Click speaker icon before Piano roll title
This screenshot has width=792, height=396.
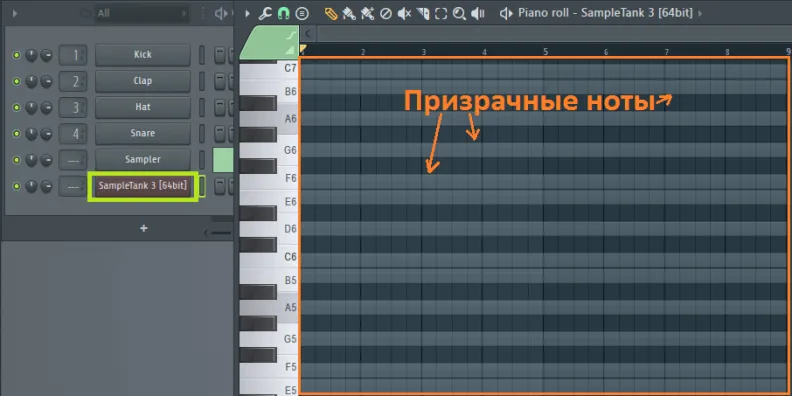tap(506, 14)
